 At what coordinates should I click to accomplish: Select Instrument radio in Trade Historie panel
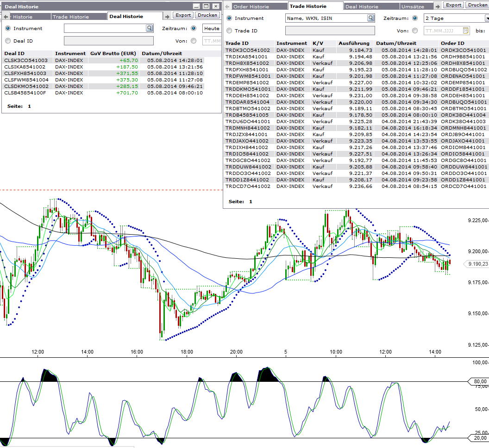(x=229, y=18)
